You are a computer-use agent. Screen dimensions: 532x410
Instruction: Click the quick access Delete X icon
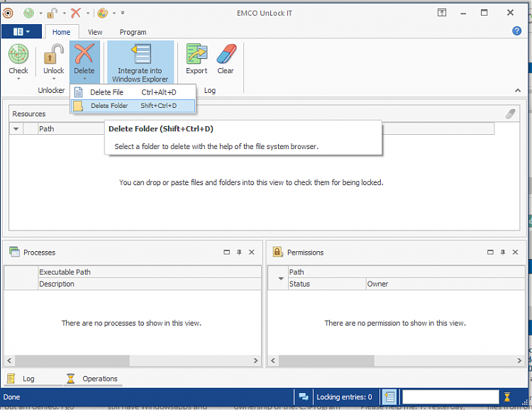click(x=76, y=13)
